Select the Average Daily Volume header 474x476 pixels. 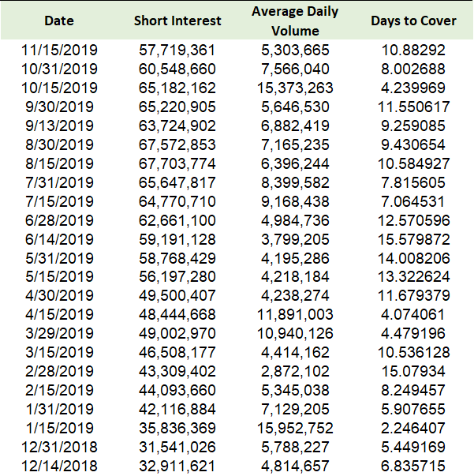(x=295, y=21)
